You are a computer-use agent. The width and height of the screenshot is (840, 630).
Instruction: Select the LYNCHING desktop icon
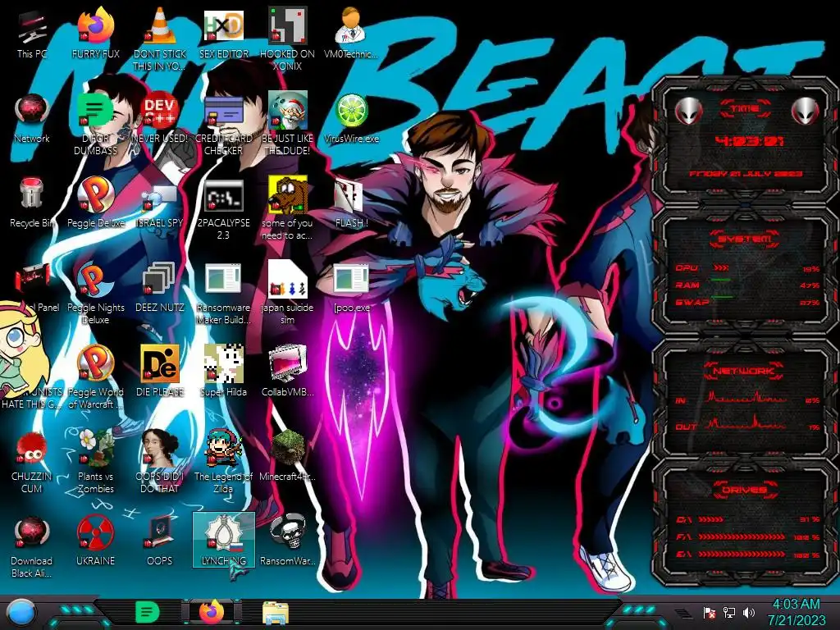[x=223, y=540]
